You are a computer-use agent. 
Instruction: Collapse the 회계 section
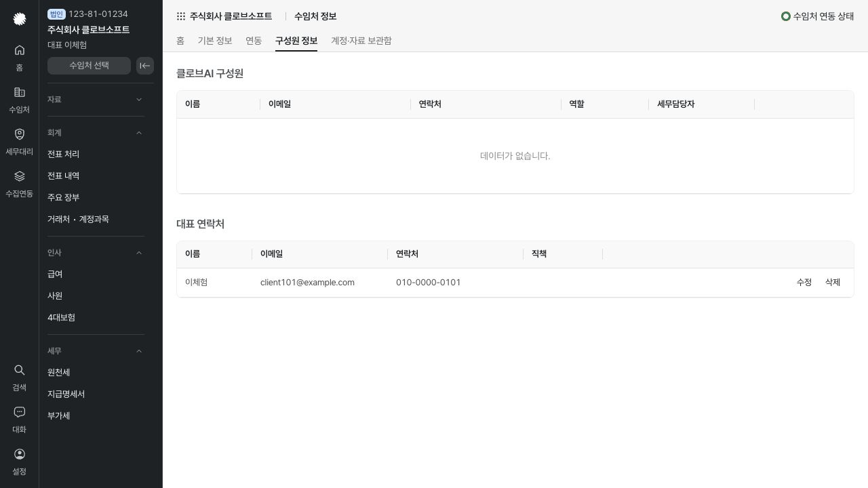[96, 133]
